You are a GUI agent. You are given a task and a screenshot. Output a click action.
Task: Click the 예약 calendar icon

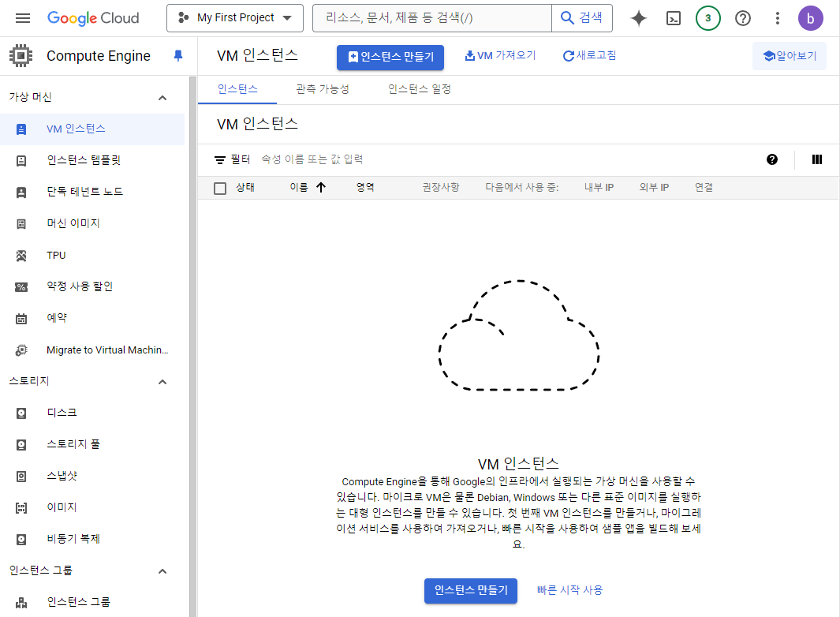[21, 319]
